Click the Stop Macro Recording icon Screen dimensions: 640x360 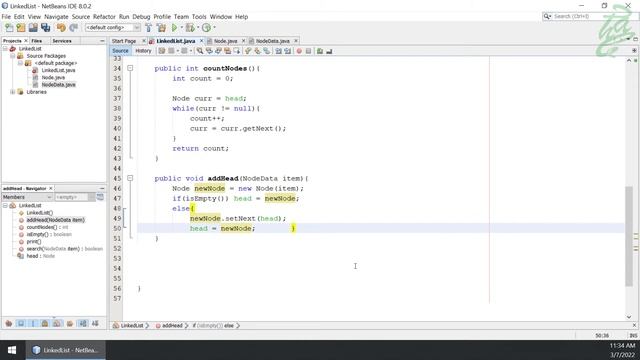(308, 51)
